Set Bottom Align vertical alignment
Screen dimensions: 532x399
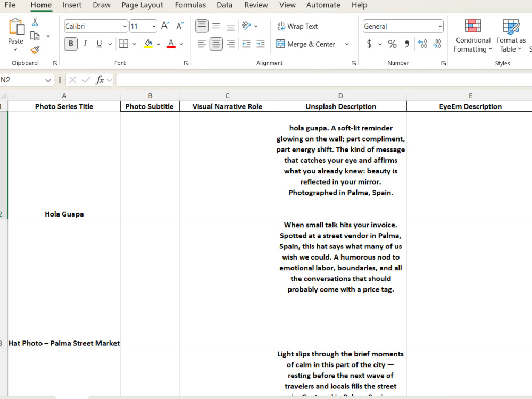tap(230, 26)
